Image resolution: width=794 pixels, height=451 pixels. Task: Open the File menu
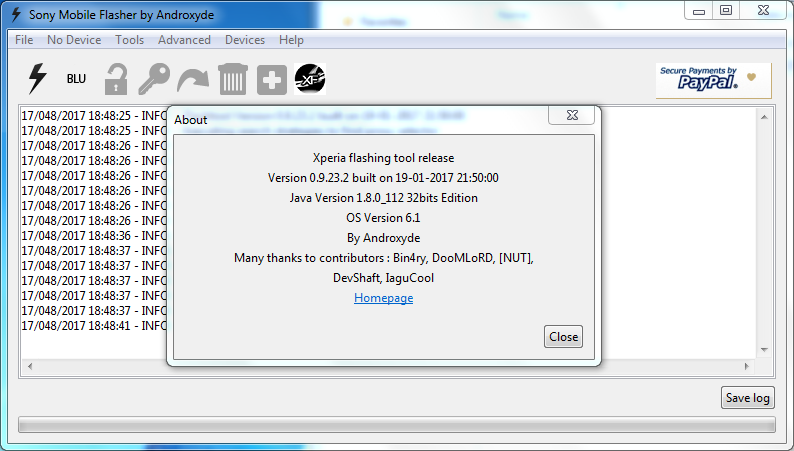coord(24,40)
